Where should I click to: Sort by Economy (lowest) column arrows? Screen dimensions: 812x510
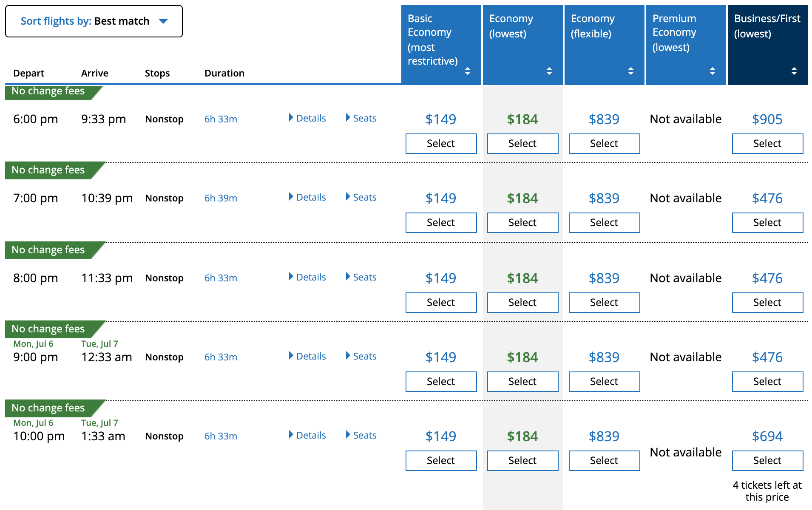point(549,71)
